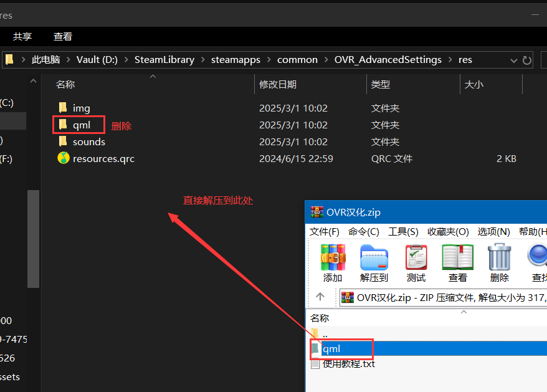Select the sounds folder

[x=88, y=142]
